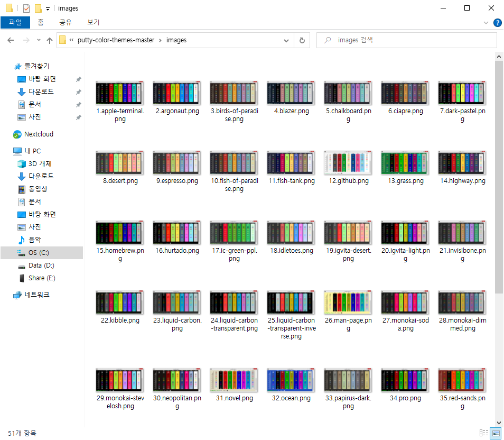Select 32.ocean.png thumbnail
The width and height of the screenshot is (504, 440).
click(x=291, y=380)
